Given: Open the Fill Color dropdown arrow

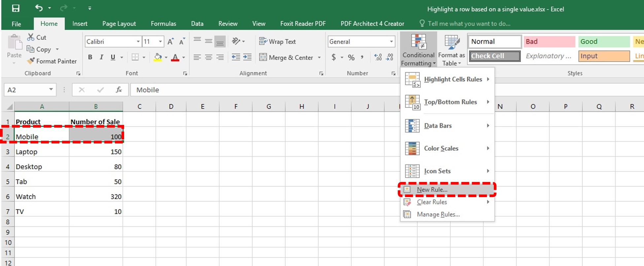Looking at the screenshot, I should [x=166, y=57].
